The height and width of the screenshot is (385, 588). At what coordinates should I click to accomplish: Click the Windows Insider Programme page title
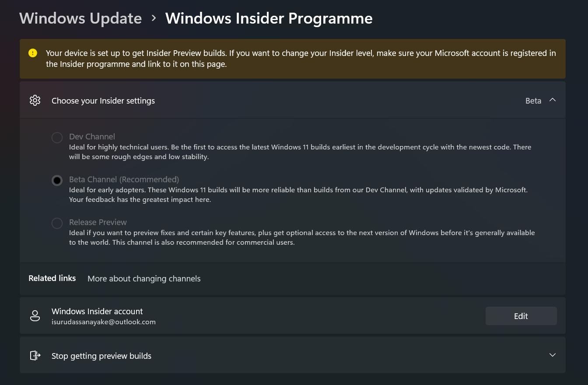tap(269, 18)
